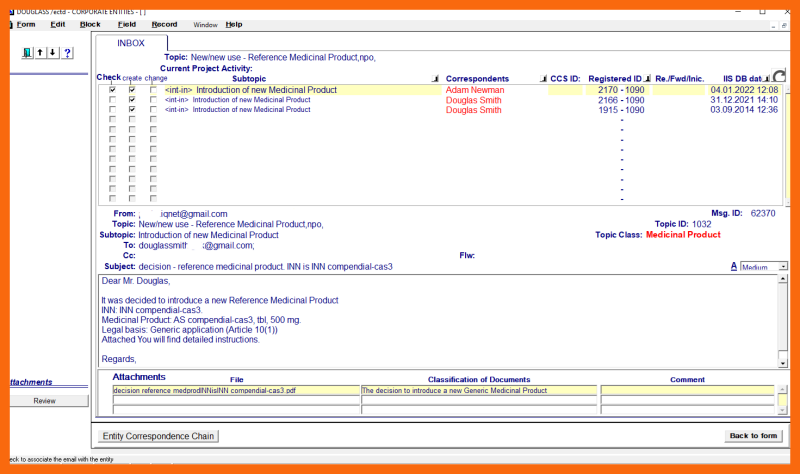
Task: Open help via question mark icon
Action: pyautogui.click(x=67, y=53)
